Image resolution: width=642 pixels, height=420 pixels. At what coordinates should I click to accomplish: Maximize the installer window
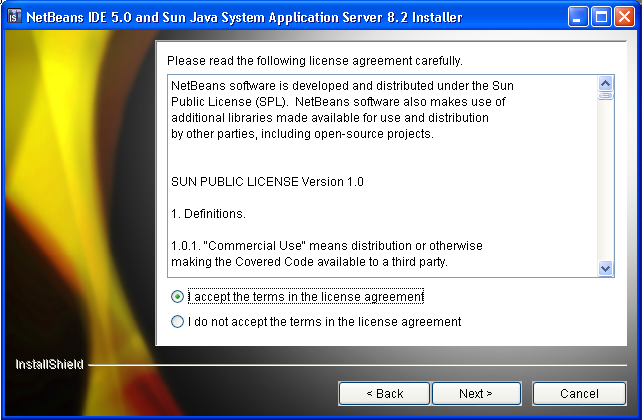(601, 17)
